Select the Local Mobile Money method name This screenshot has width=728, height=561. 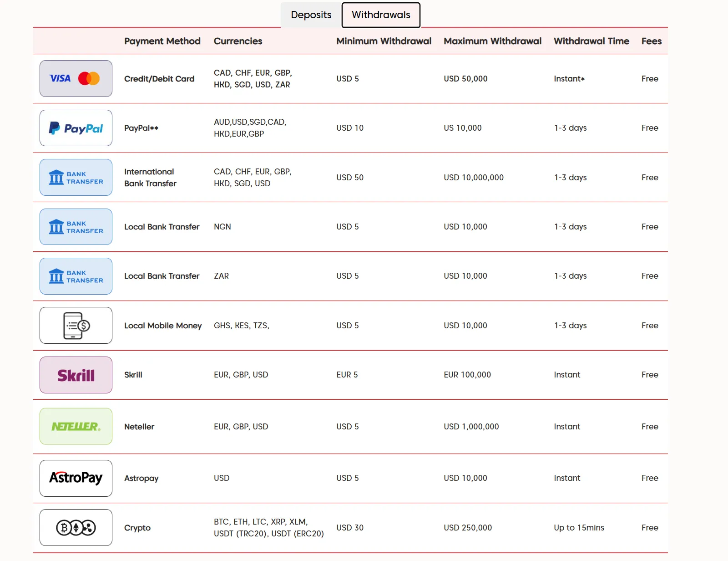coord(163,326)
